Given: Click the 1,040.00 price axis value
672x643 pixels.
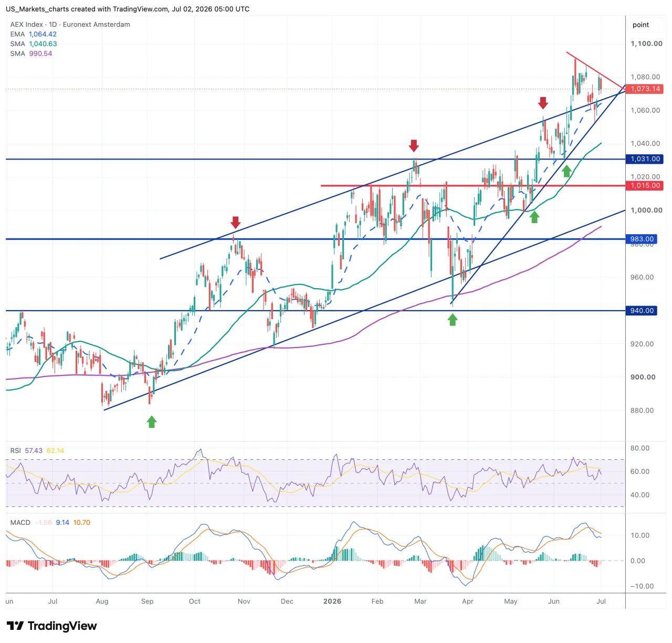Looking at the screenshot, I should point(645,143).
